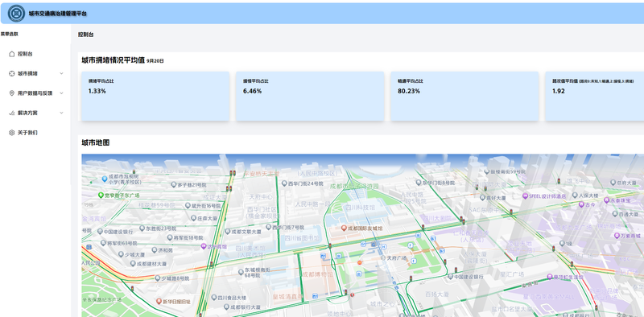
Task: Expand the 城市拥堵 submenu chevron
Action: (62, 73)
